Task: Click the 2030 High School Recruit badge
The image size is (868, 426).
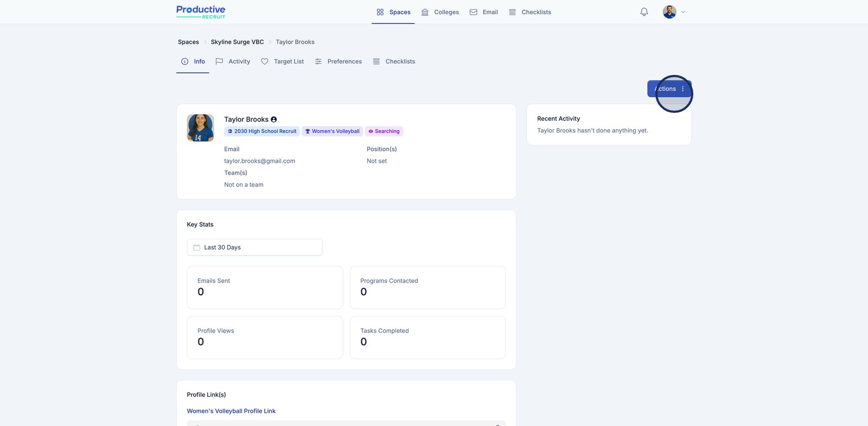Action: pos(262,131)
